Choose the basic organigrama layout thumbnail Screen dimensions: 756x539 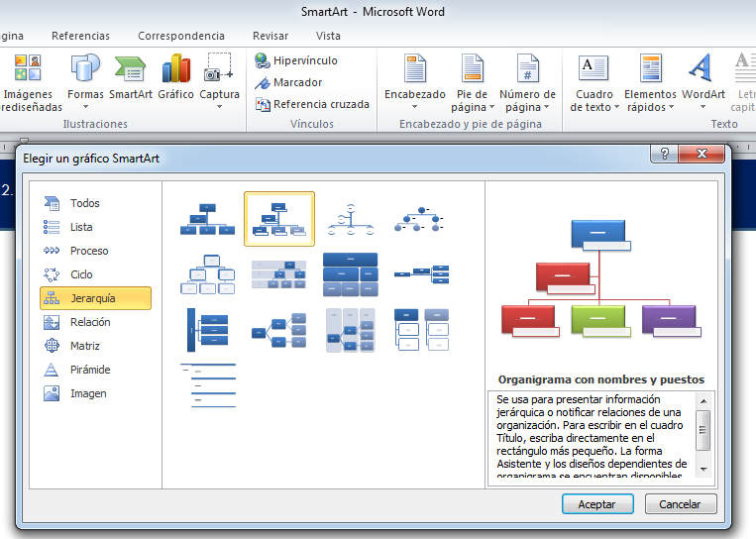pyautogui.click(x=208, y=219)
